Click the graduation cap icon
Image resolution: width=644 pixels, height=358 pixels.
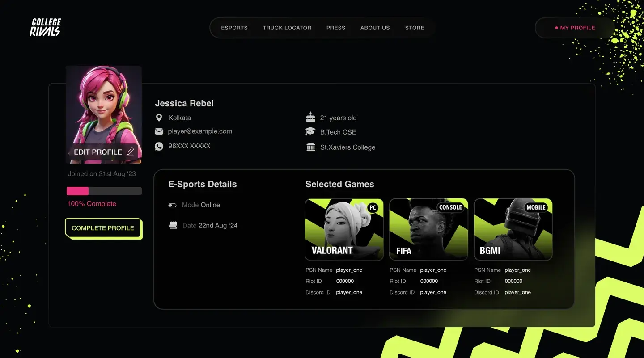[x=310, y=132]
